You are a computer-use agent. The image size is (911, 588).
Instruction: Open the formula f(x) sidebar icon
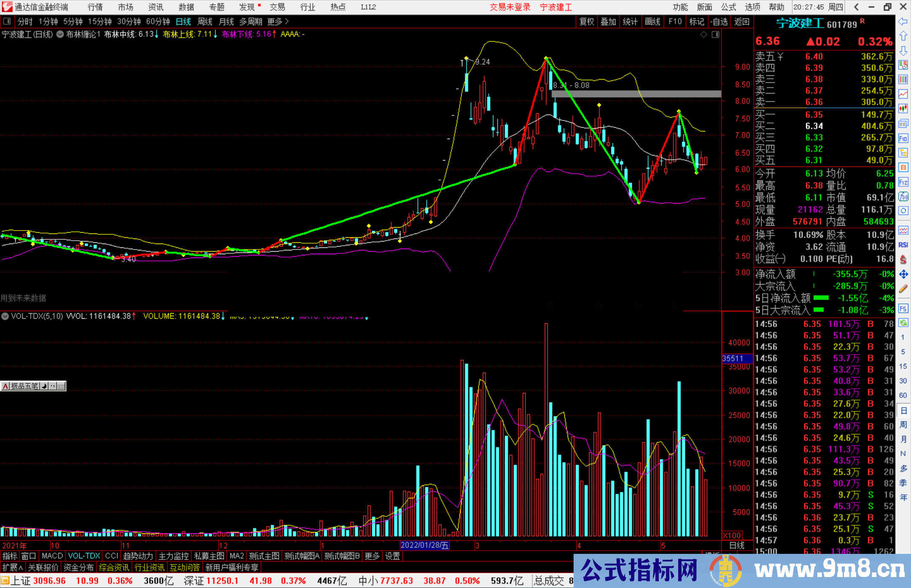[903, 196]
